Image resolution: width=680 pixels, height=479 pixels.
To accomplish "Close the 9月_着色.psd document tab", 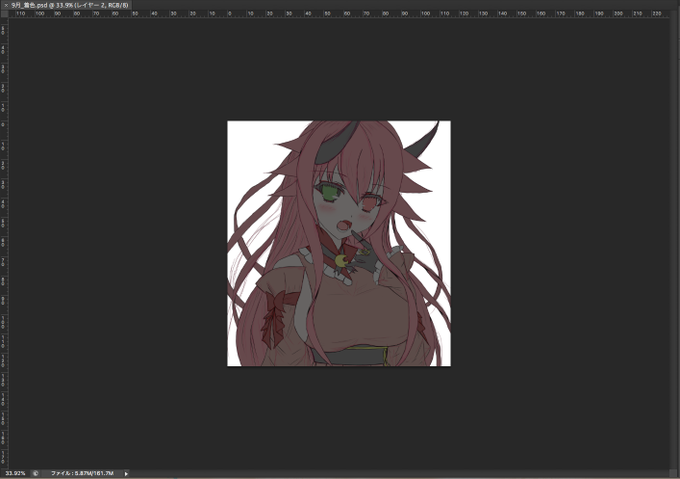I will coord(6,5).
